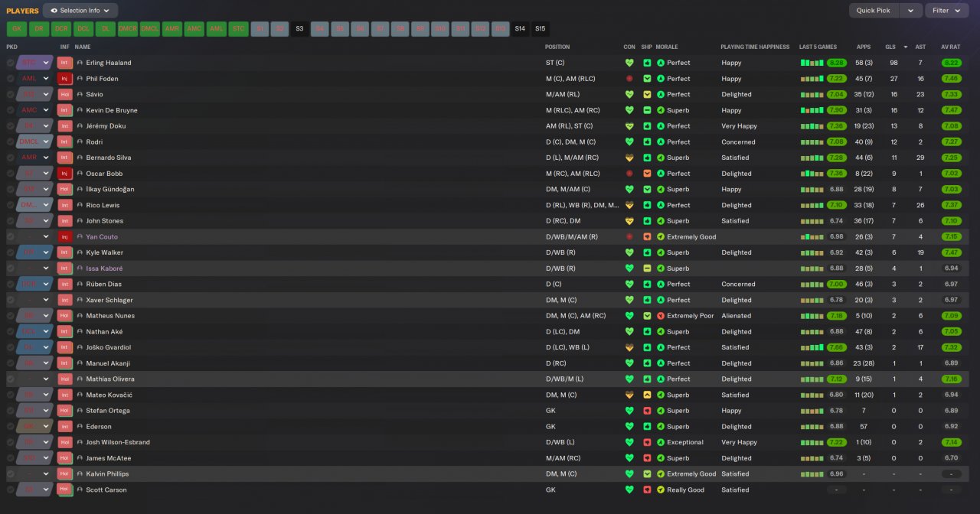Click eye icon in Selection Info

[x=54, y=11]
